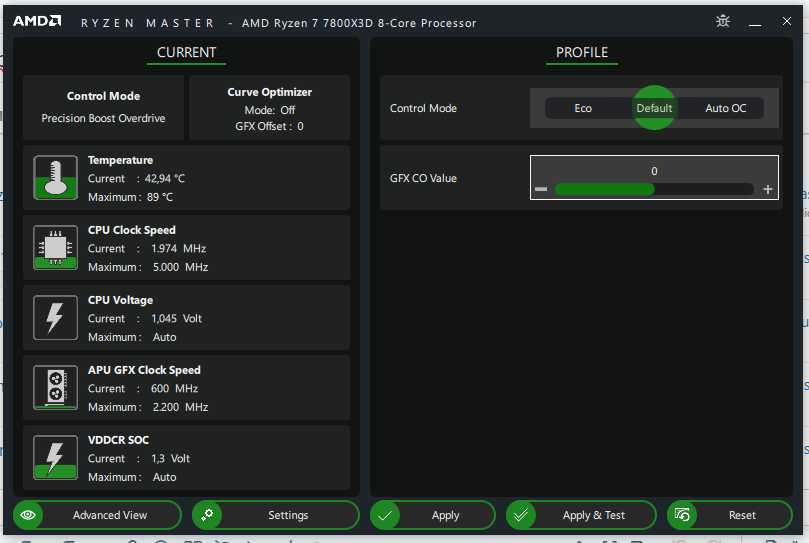This screenshot has height=543, width=809.
Task: Click CPU clock current '1.974 MHz'
Action: pyautogui.click(x=179, y=249)
